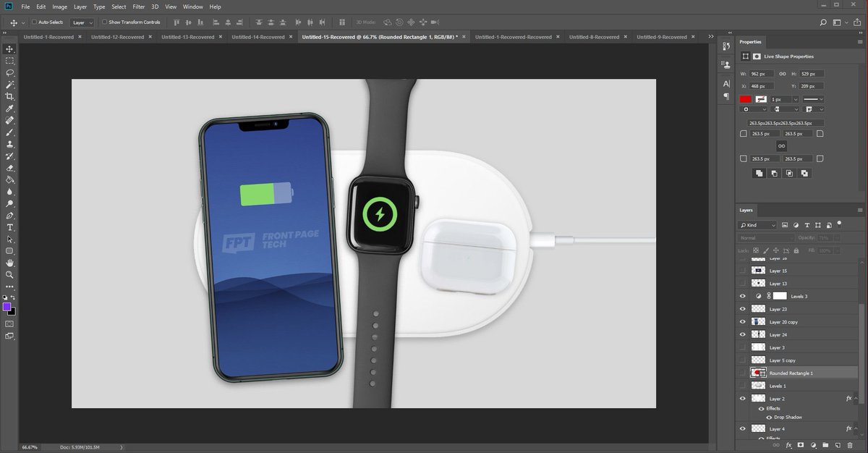Switch to the Untitled-9-Recovered tab

[x=661, y=36]
